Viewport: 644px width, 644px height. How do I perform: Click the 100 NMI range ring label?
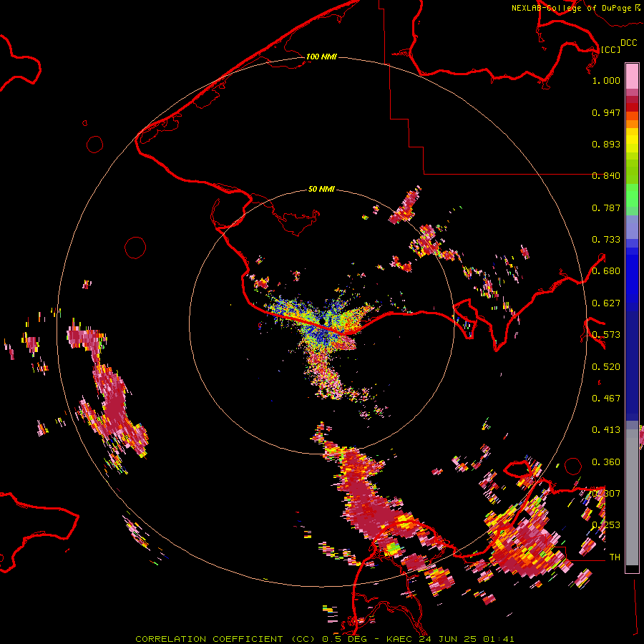pos(321,57)
